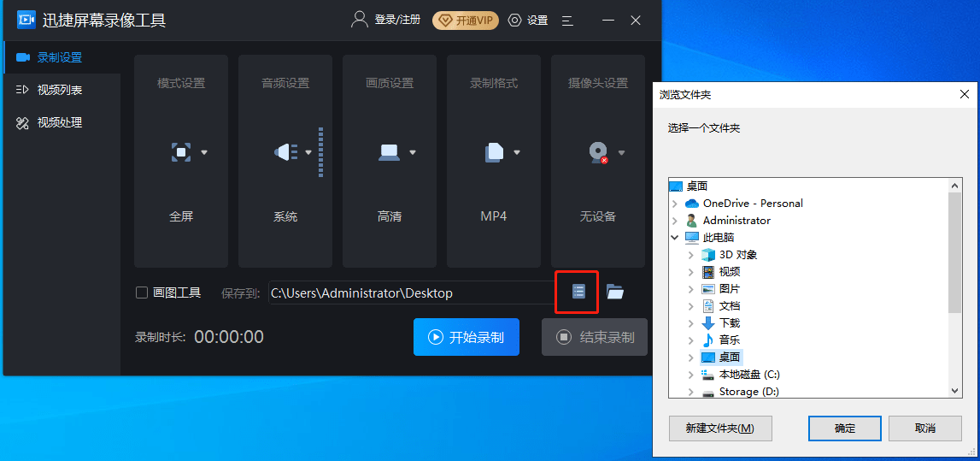980x461 pixels.
Task: Click the 开通VIP badge button
Action: (466, 20)
